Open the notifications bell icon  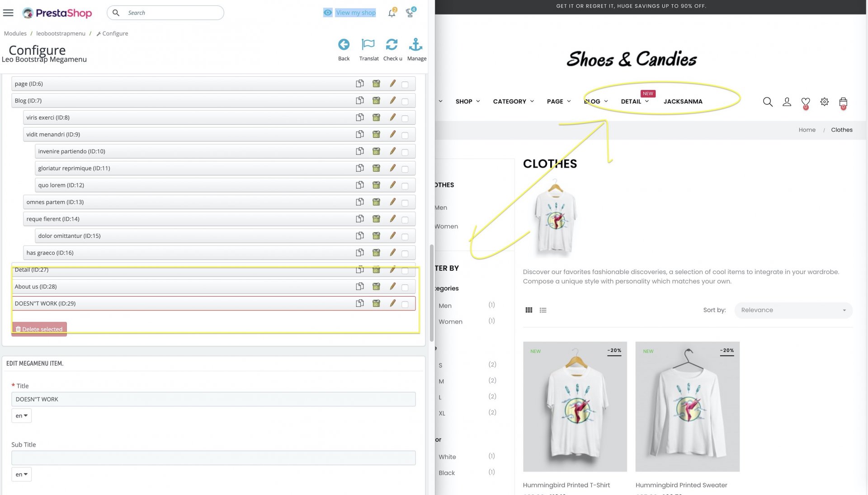(392, 13)
